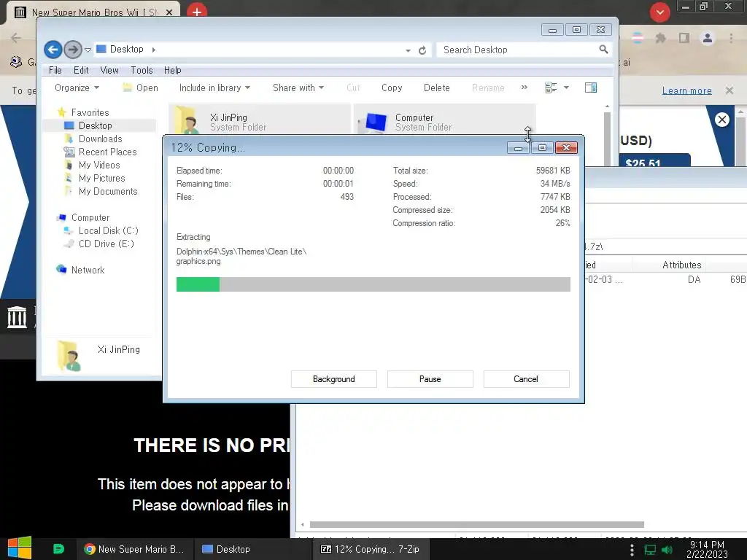Click the Explorer forward arrow button

(72, 50)
